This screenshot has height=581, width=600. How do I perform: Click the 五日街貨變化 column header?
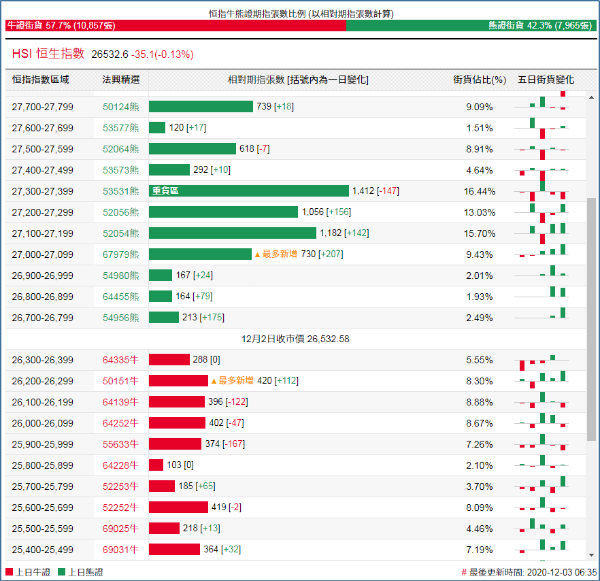coord(546,80)
